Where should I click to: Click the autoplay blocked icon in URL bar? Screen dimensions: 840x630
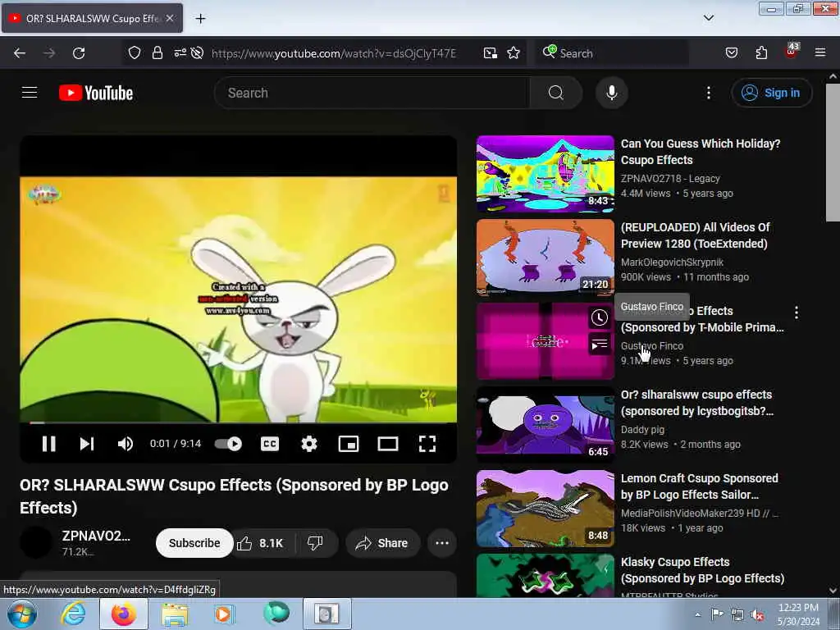pyautogui.click(x=197, y=53)
